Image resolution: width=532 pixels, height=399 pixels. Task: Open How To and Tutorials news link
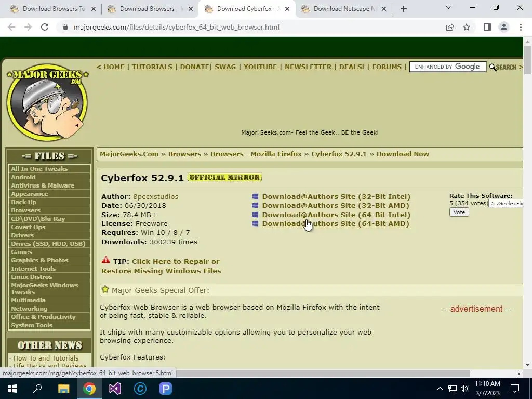pyautogui.click(x=46, y=358)
